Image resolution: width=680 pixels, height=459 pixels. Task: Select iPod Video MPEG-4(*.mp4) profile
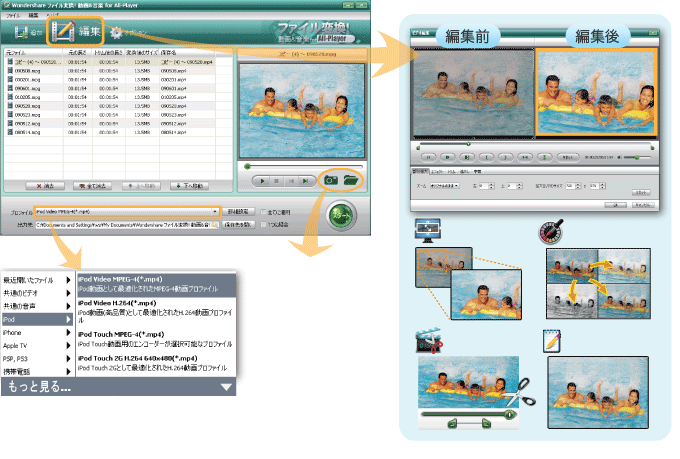coord(156,284)
